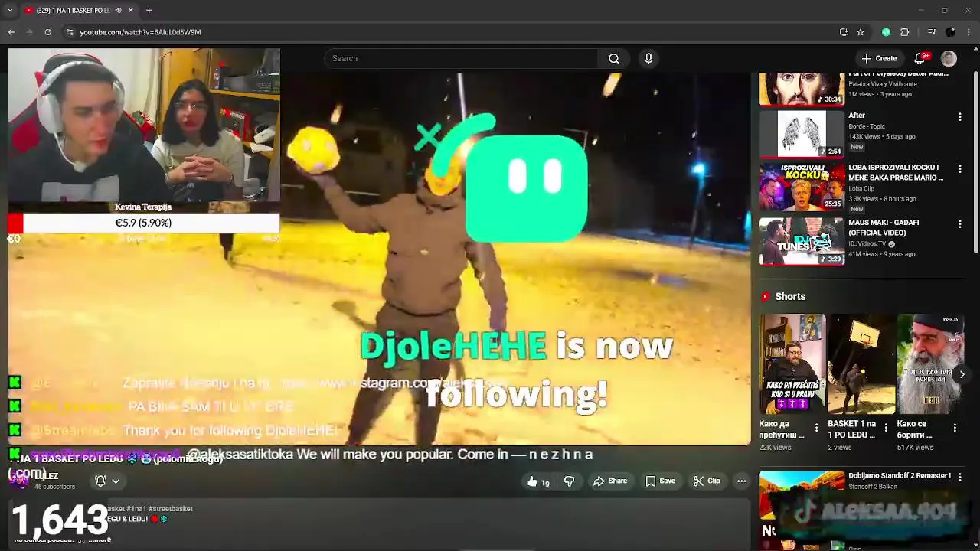Open options for Dobijamo Standoff 2 Remaster
The height and width of the screenshot is (551, 980).
point(959,477)
